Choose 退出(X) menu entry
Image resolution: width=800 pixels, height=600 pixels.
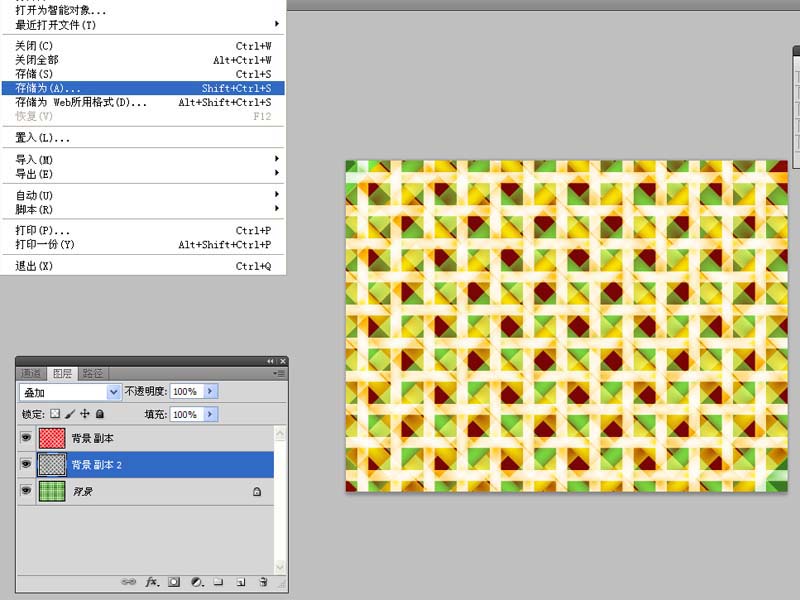tap(143, 266)
